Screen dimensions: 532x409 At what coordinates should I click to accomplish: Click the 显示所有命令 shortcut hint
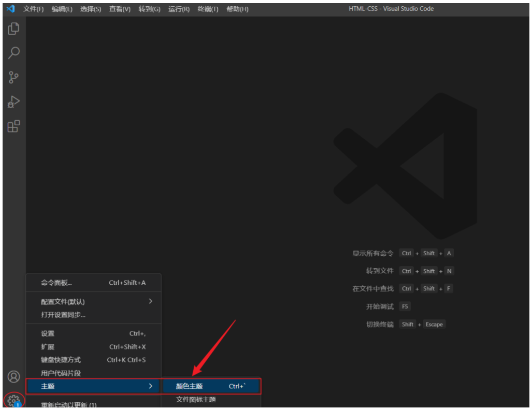coord(372,253)
